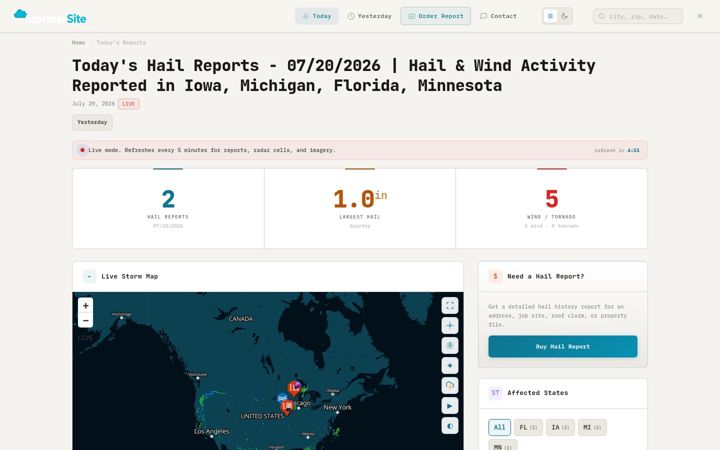This screenshot has height=450, width=720.
Task: Switch to the Yesterday nav tab
Action: pyautogui.click(x=370, y=16)
